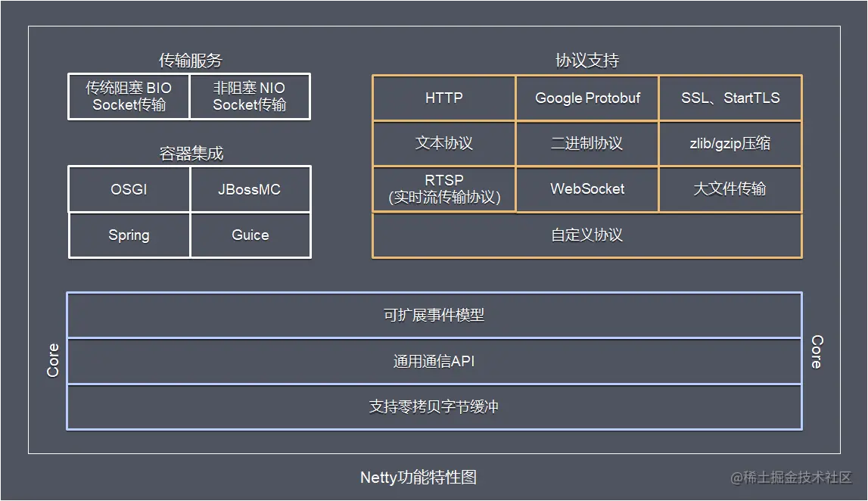This screenshot has height=501, width=868.
Task: Click the 稀土掘金技术社区 watermark link
Action: pyautogui.click(x=791, y=479)
